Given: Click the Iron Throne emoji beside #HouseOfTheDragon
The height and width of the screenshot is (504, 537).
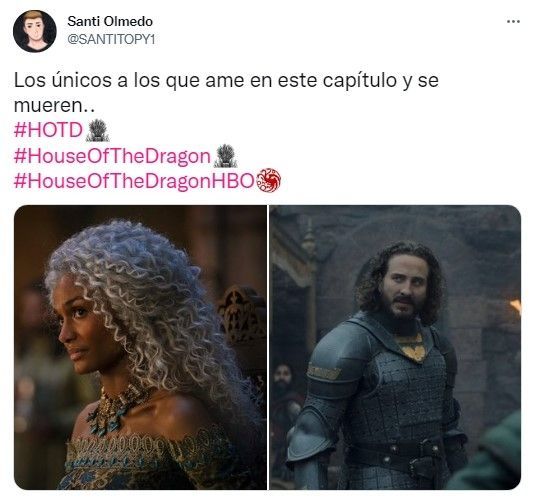Looking at the screenshot, I should coord(225,156).
